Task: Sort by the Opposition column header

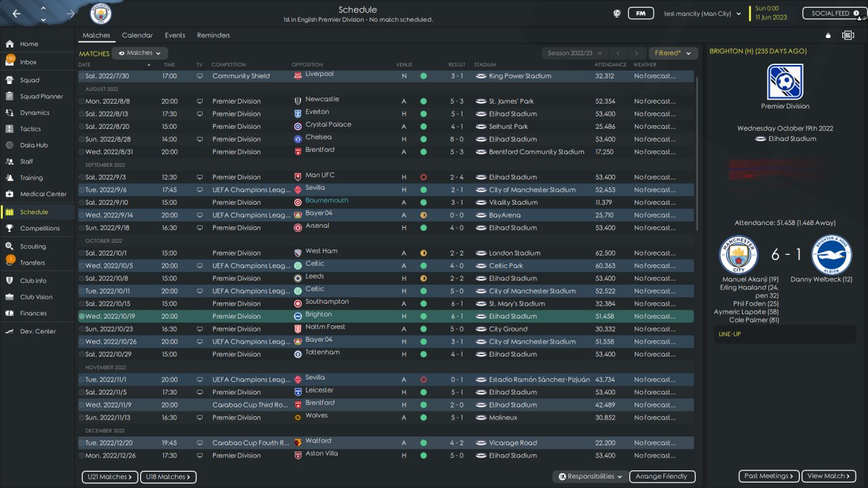Action: pos(307,65)
